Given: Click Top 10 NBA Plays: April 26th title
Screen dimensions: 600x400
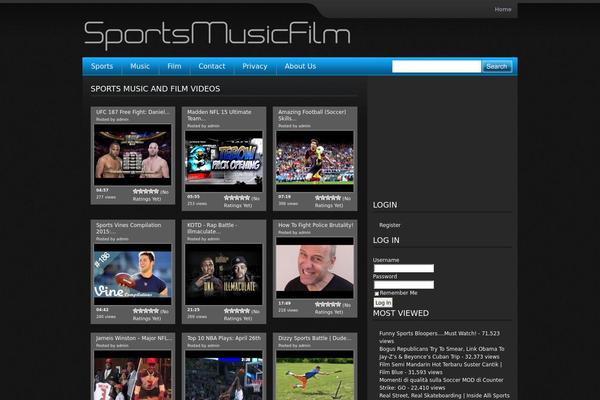Looking at the screenshot, I should (224, 338).
